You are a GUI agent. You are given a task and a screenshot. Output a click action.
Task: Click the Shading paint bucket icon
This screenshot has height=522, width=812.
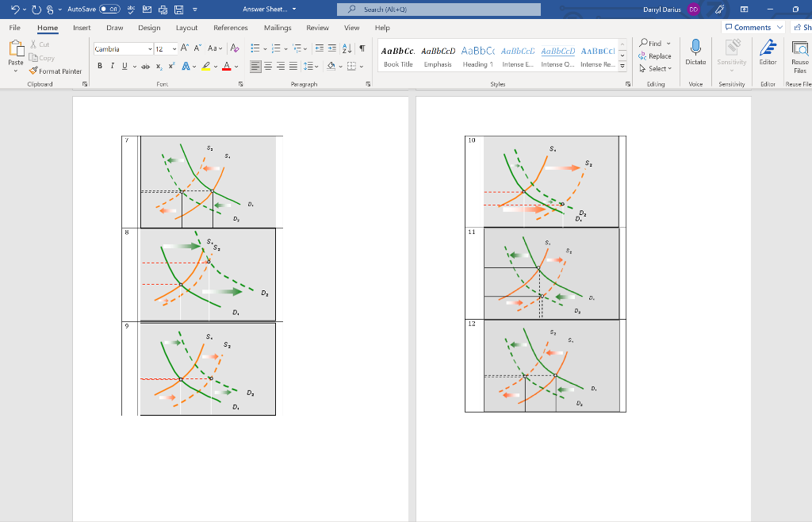tap(331, 66)
